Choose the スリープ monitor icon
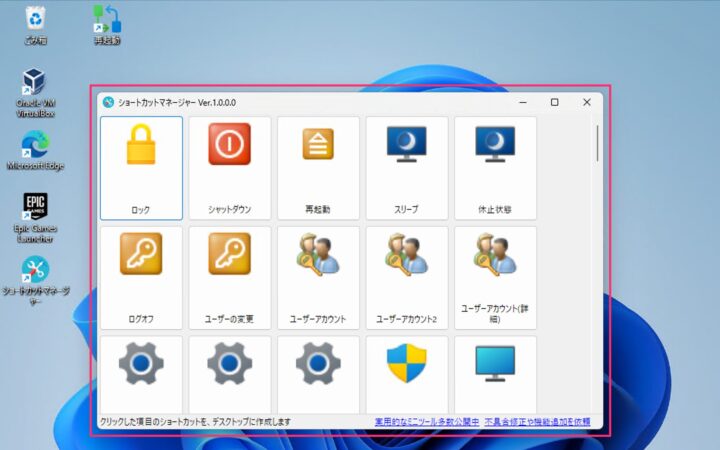Viewport: 720px width, 450px height. (406, 146)
